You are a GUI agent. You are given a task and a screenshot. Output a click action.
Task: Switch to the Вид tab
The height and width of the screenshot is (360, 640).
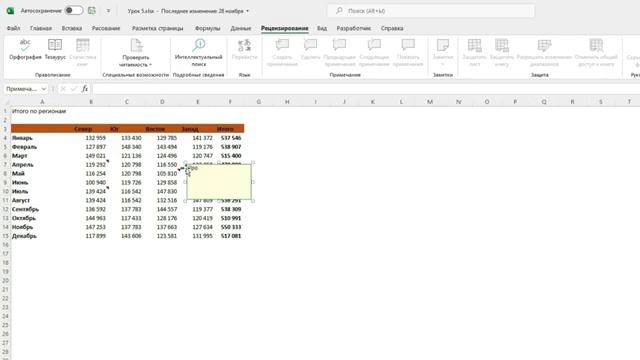coord(322,28)
